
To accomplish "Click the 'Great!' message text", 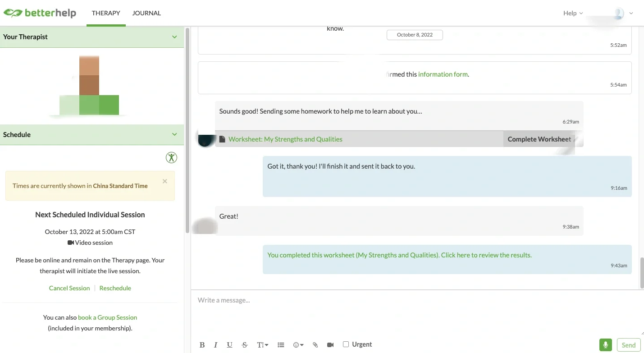I will tap(229, 216).
